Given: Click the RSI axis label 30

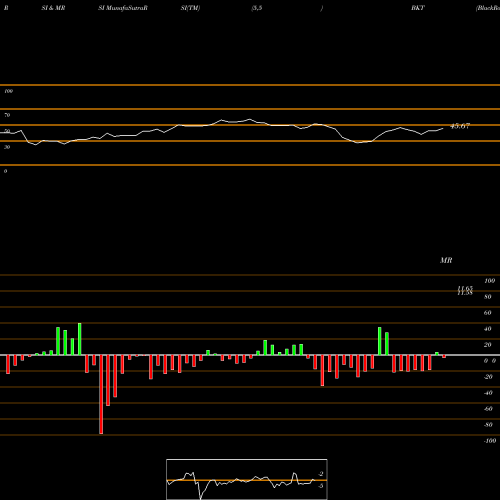Looking at the screenshot, I should click(x=7, y=147).
